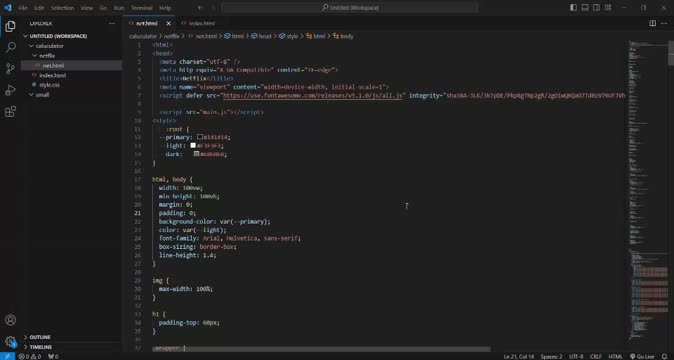Toggle the bottom panel layout button
Image resolution: width=674 pixels, height=360 pixels.
585,7
